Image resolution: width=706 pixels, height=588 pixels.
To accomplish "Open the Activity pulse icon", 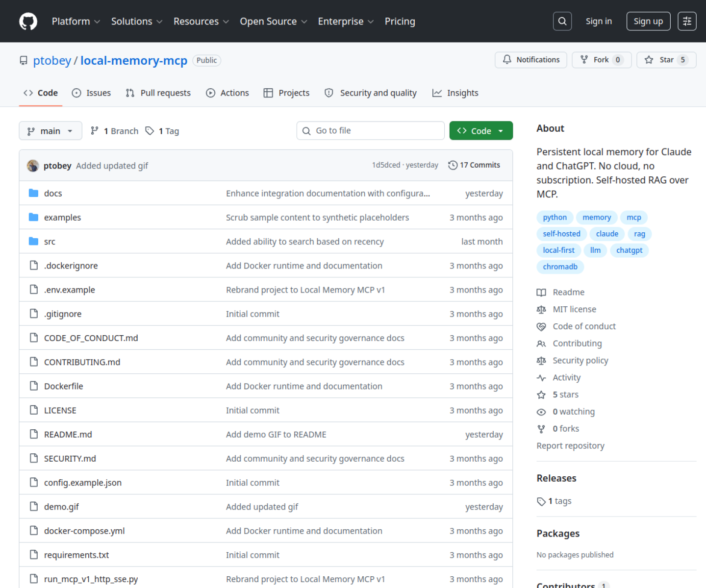I will click(541, 378).
